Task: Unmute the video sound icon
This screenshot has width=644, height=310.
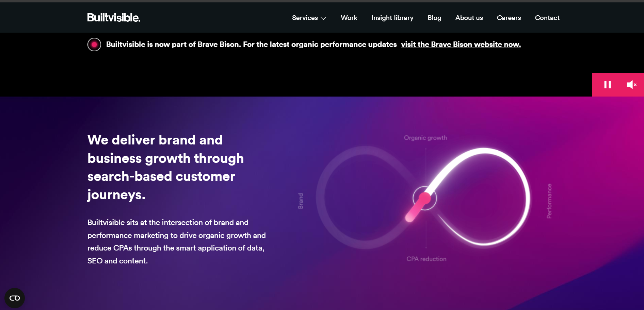Action: pyautogui.click(x=631, y=85)
